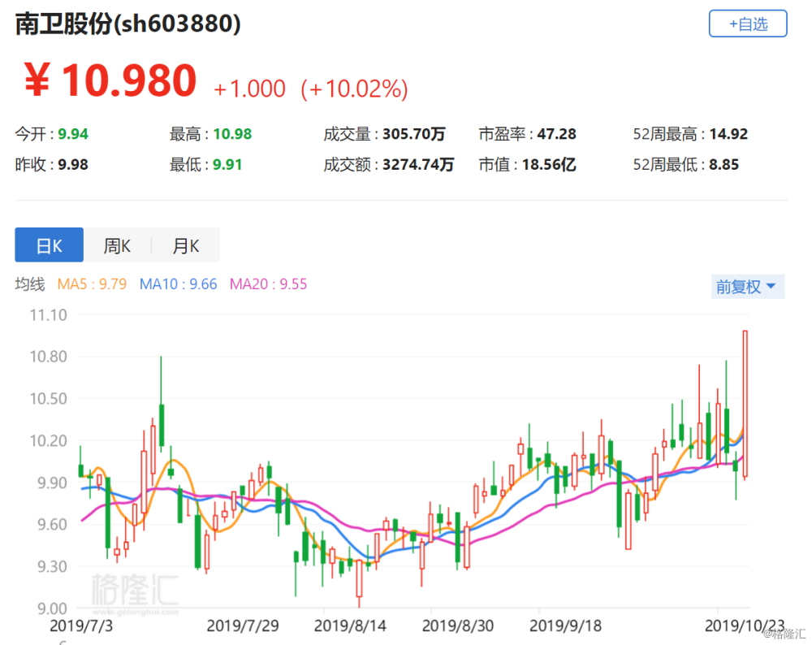Image resolution: width=812 pixels, height=645 pixels.
Task: Add stock with the +自选 button
Action: [x=747, y=24]
